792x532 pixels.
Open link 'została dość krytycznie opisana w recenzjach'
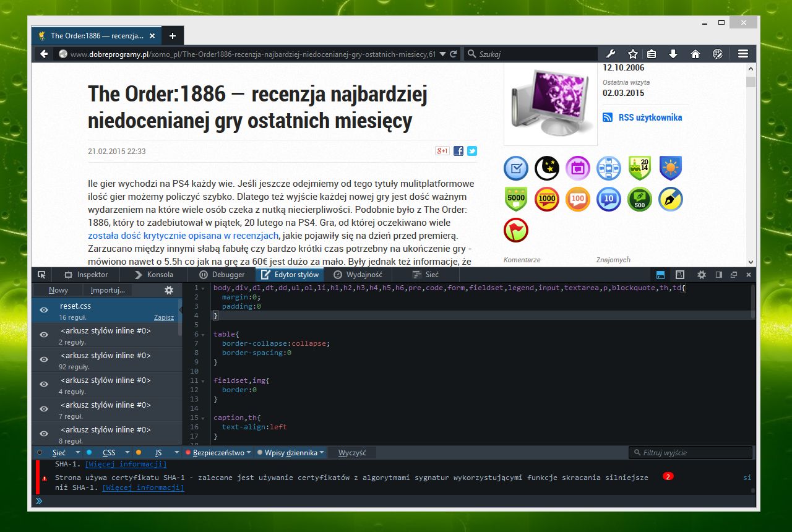click(184, 236)
